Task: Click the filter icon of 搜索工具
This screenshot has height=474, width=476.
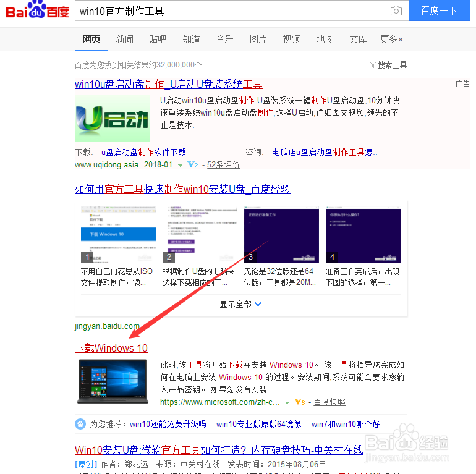Action: coord(373,65)
